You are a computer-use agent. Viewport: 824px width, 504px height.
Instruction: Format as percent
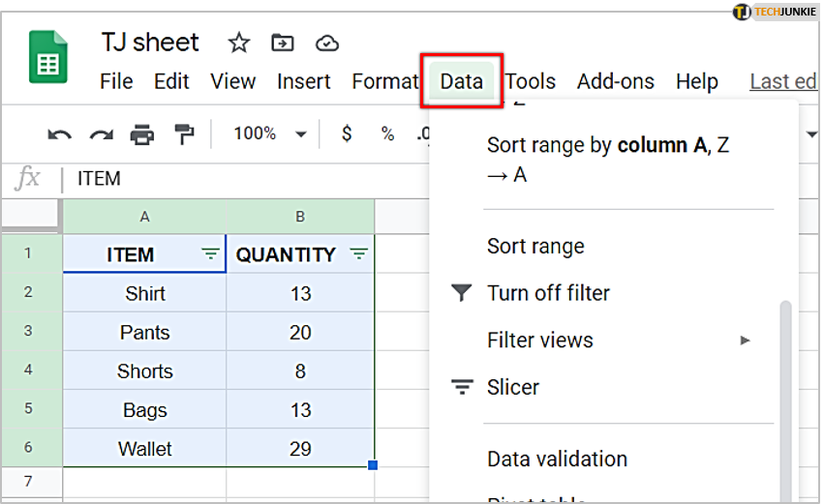(388, 133)
